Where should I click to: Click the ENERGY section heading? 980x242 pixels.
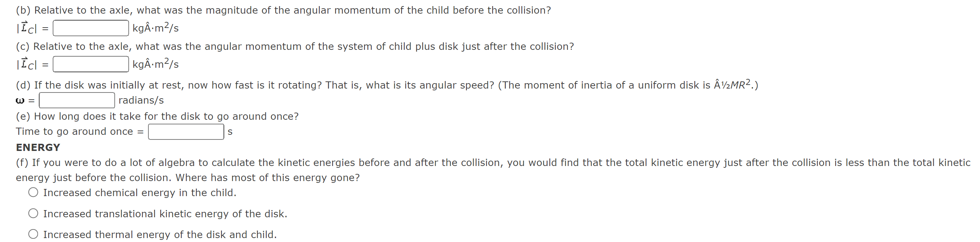point(38,147)
